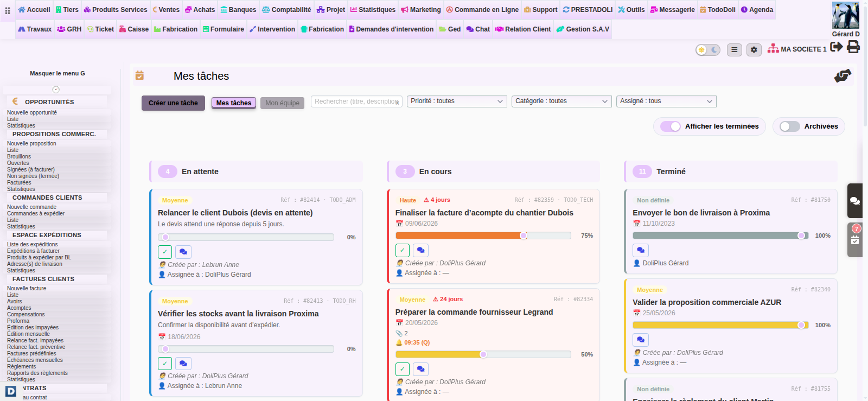Click Créer une tâche button
Screen dimensions: 868x401
[174, 103]
